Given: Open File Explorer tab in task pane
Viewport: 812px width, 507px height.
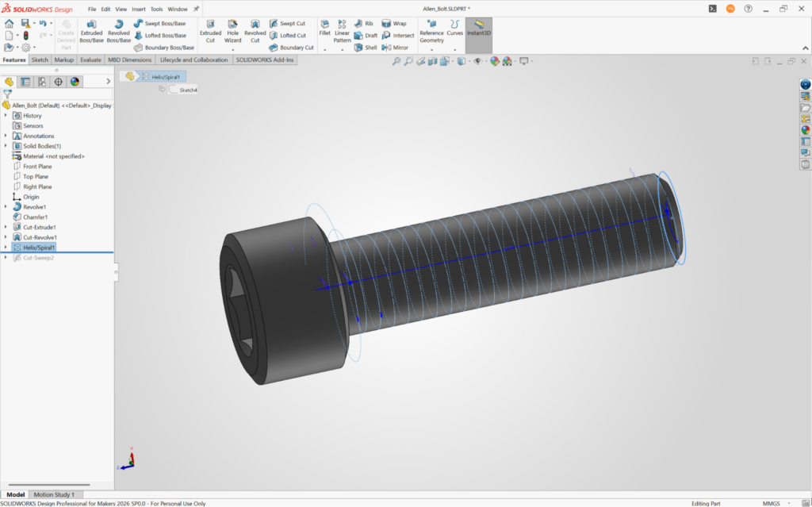Looking at the screenshot, I should [806, 107].
